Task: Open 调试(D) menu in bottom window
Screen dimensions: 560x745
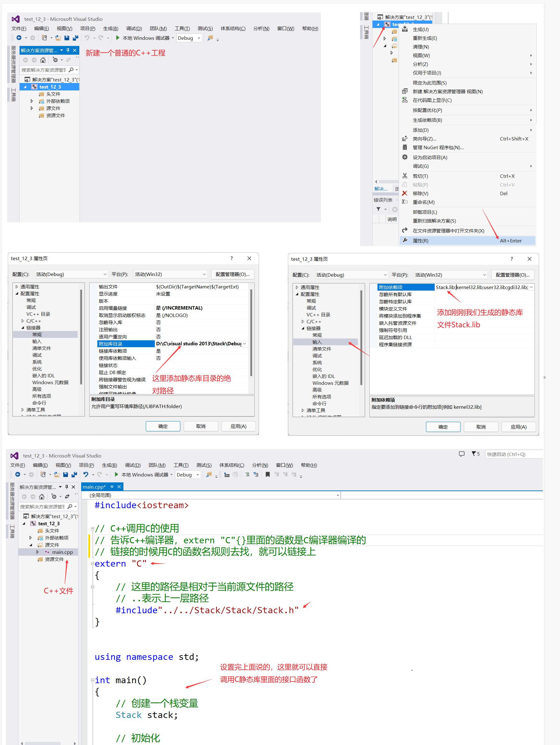Action: click(133, 465)
